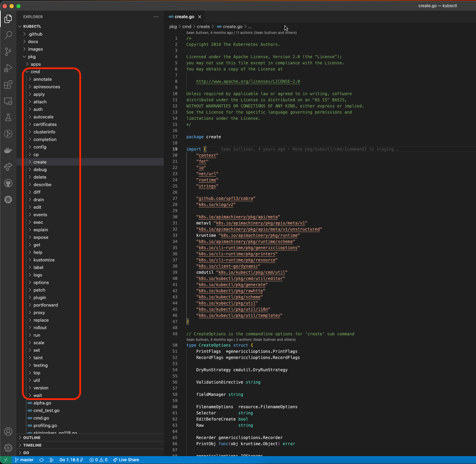Collapse the KUBECTL root folder
The image size is (476, 464).
(x=90, y=26)
